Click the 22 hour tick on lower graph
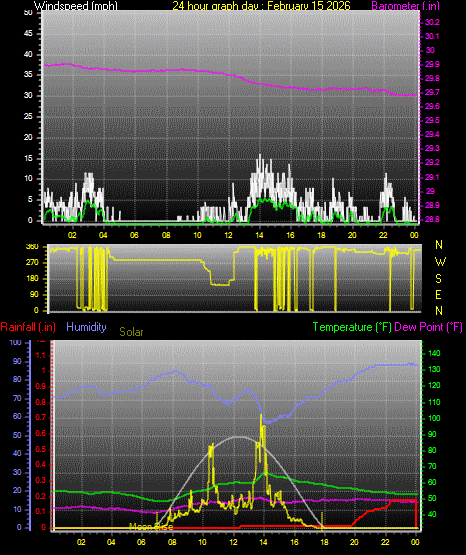Screen dimensions: 466x555 [x=384, y=542]
